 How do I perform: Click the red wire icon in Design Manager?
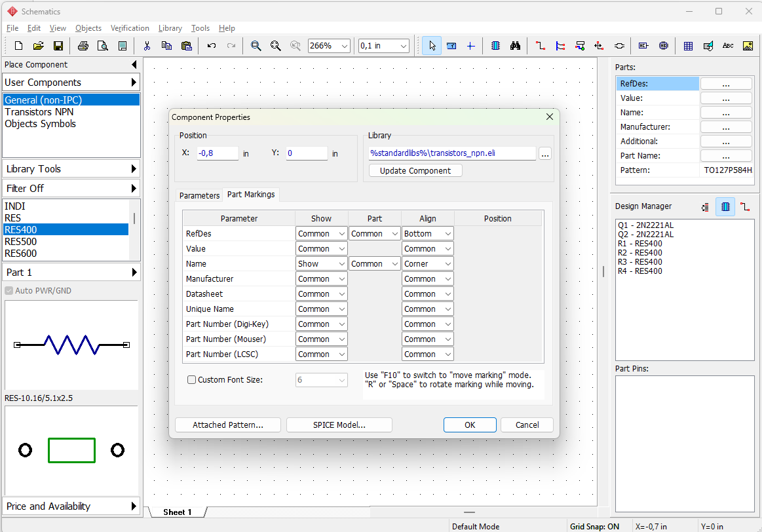pos(744,207)
